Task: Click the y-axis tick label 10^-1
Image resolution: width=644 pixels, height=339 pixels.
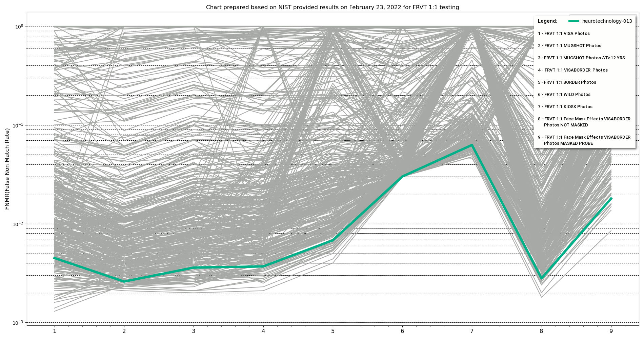Action: (x=18, y=125)
